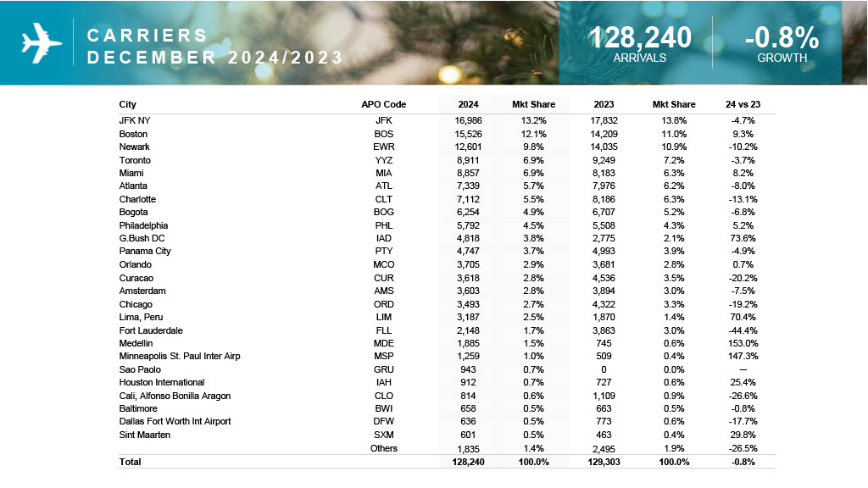Click the 129,303 total for 2023
The height and width of the screenshot is (488, 868).
tap(604, 462)
